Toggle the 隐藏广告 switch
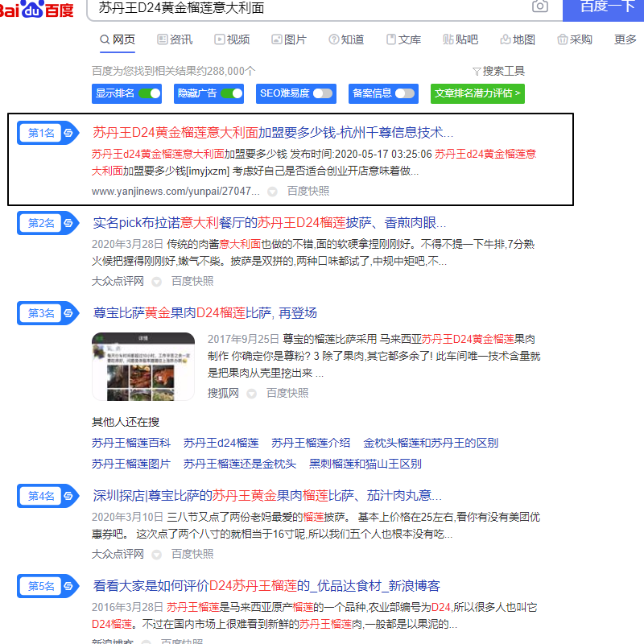Image resolution: width=644 pixels, height=644 pixels. click(x=232, y=93)
